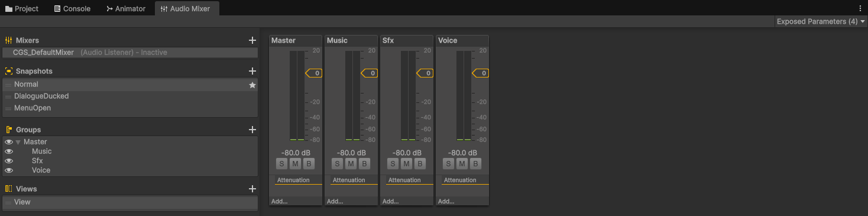Viewport: 868px width, 216px height.
Task: Click the star icon on Normal snapshot
Action: click(252, 85)
